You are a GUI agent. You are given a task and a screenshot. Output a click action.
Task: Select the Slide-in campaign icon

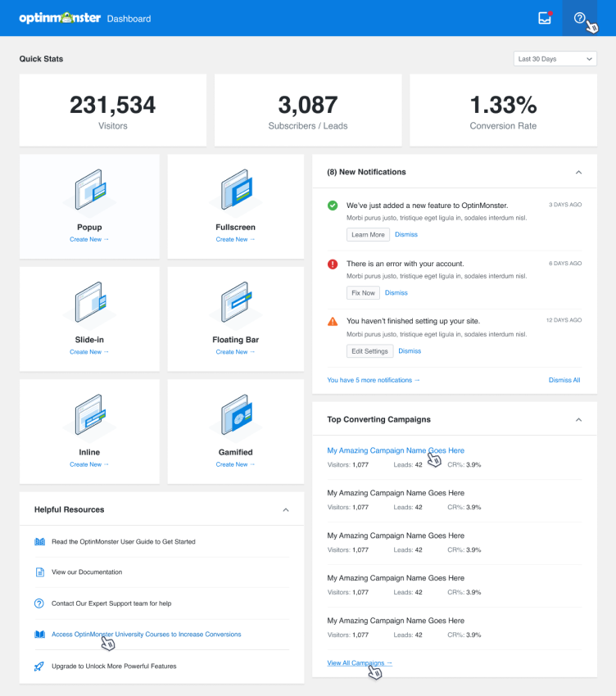tap(89, 305)
